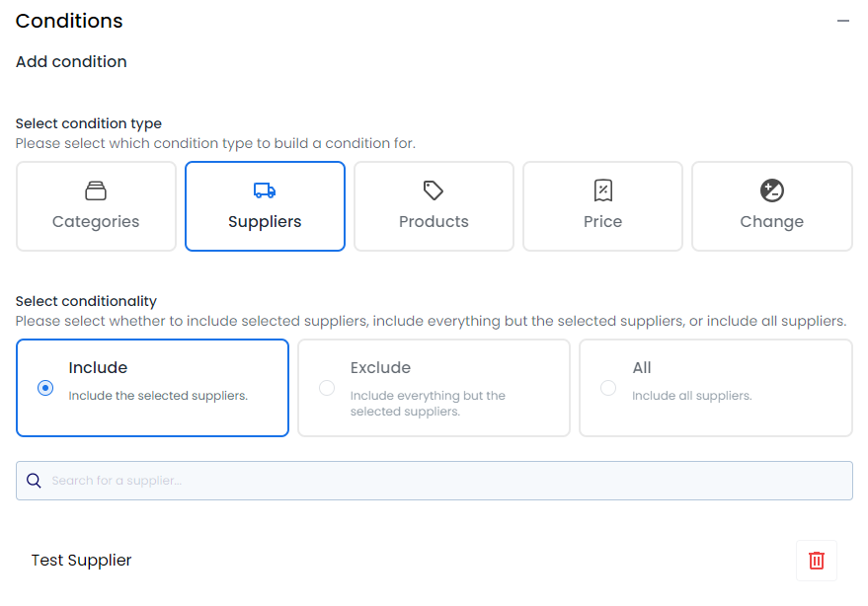
Task: Select the All suppliers radio button
Action: (608, 388)
